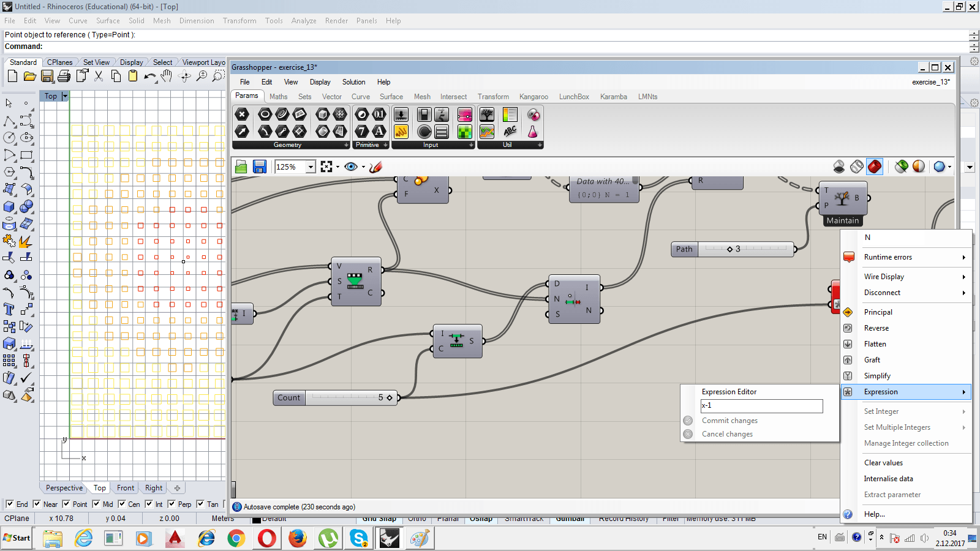980x551 pixels.
Task: Toggle the End osnap checkbox
Action: (10, 504)
